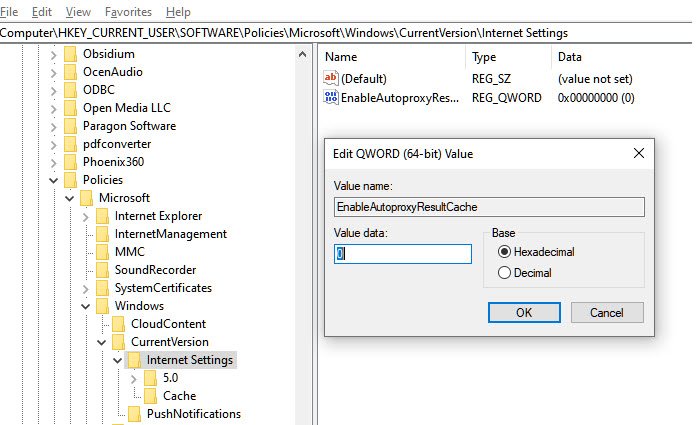Select the (Default) value name
This screenshot has height=425, width=700.
pyautogui.click(x=364, y=79)
